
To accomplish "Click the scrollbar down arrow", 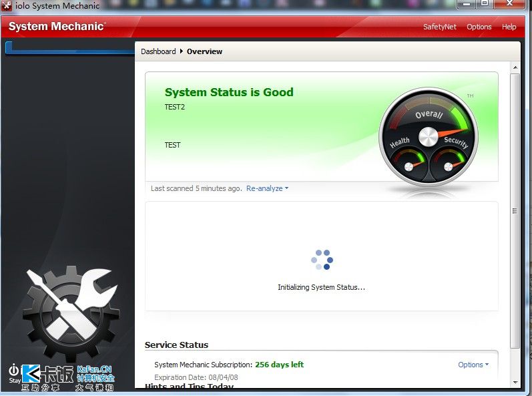I will (x=515, y=383).
